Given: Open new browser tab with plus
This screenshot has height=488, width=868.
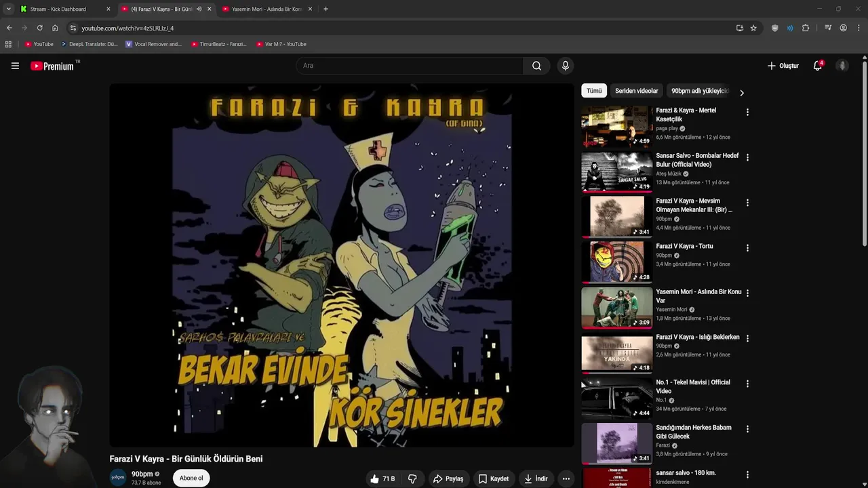Looking at the screenshot, I should [325, 9].
